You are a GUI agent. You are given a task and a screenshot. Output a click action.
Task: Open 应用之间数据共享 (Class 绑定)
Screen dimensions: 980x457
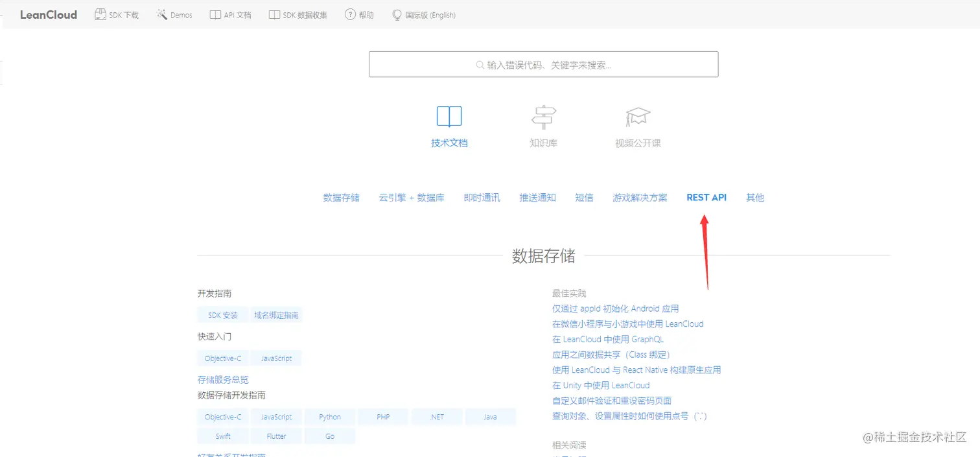pos(611,355)
